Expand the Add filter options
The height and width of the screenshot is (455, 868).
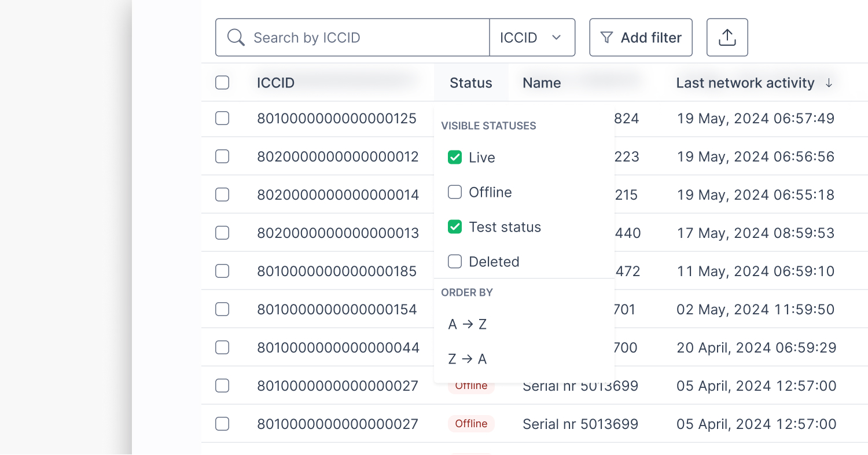pos(641,37)
